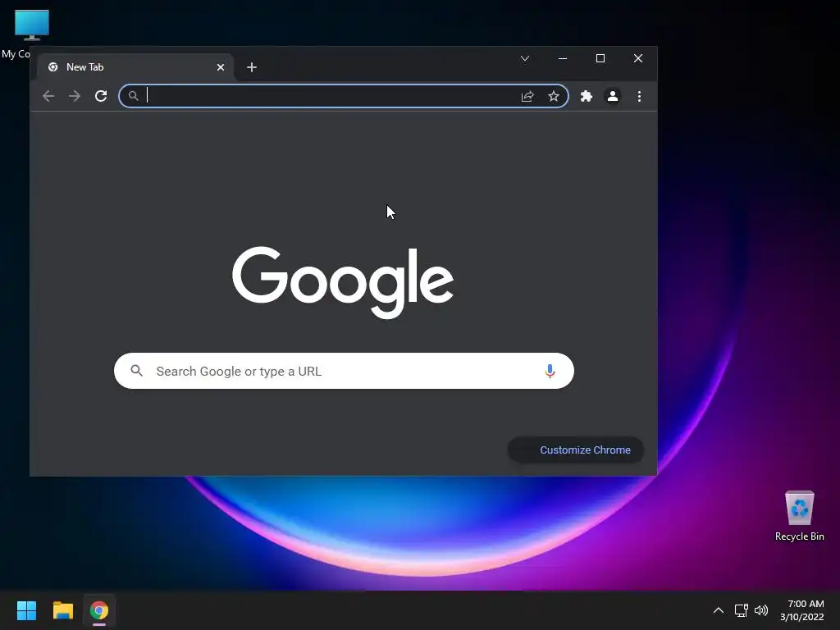Close the Chrome window
Screen dimensions: 840x630
[x=638, y=58]
